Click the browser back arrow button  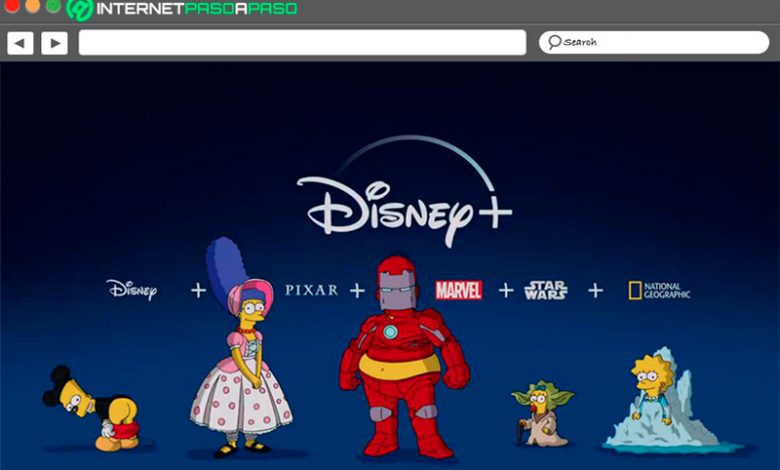pos(20,43)
